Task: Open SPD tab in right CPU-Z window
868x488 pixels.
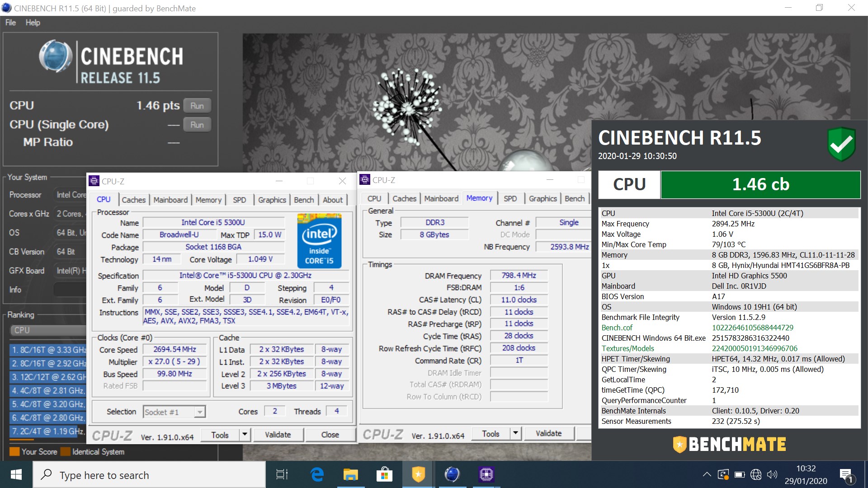Action: point(510,198)
